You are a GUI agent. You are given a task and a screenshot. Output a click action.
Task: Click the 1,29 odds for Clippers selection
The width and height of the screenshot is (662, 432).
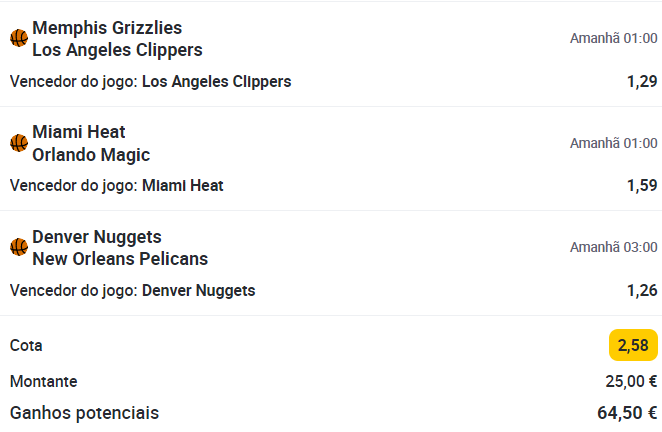coord(642,81)
